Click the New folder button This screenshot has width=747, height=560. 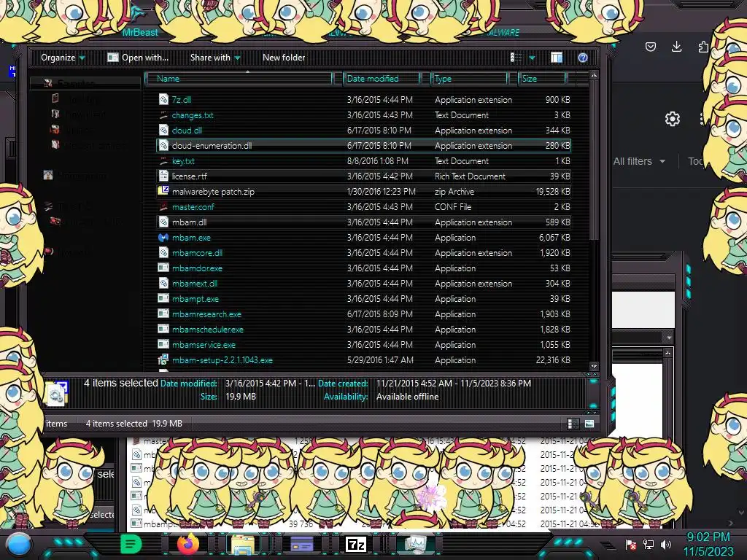[284, 58]
